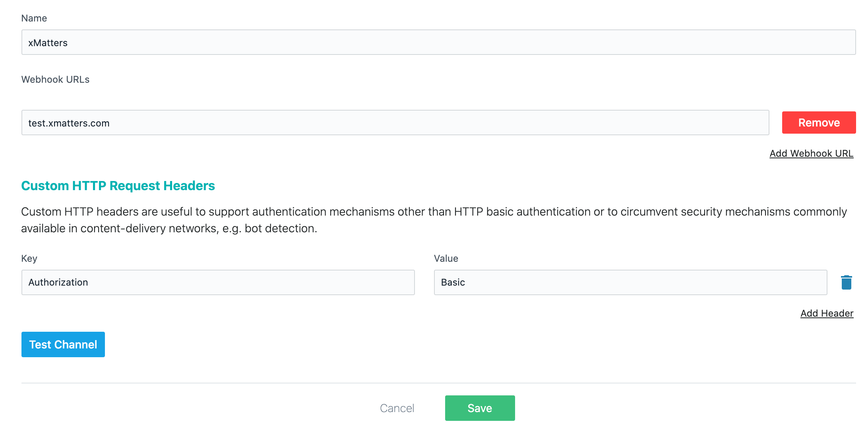
Task: Delete the Authorization header with trash icon
Action: [x=846, y=282]
